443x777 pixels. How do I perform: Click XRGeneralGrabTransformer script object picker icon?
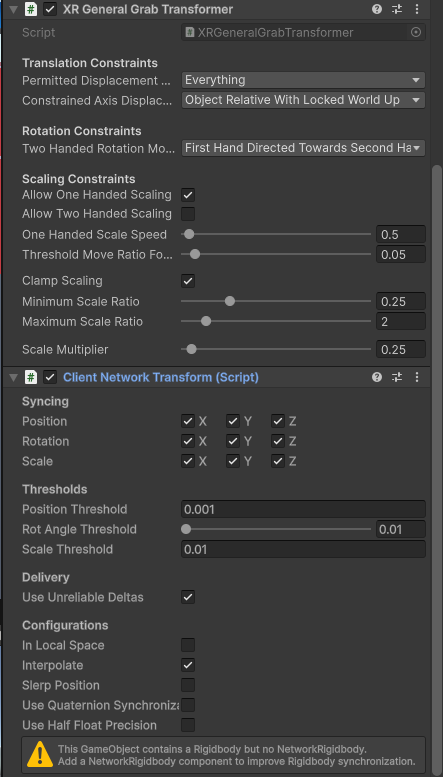click(416, 33)
